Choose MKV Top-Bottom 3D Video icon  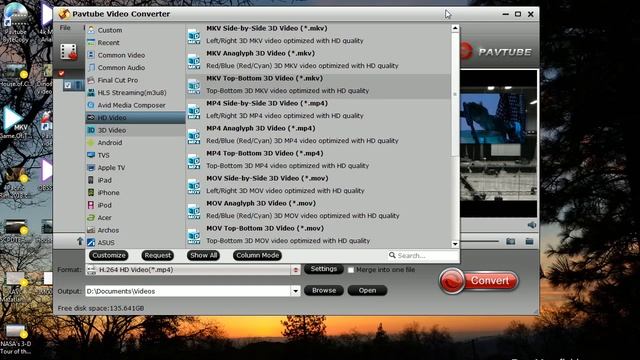tap(194, 86)
